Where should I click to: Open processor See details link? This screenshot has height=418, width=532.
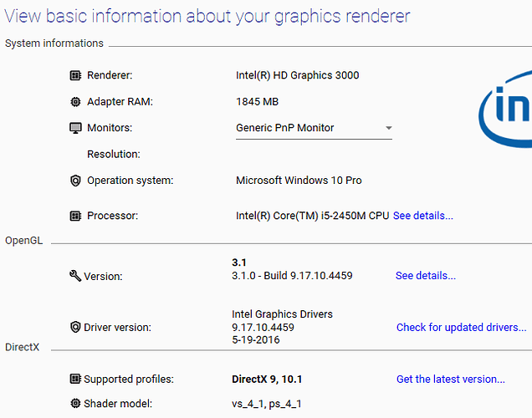click(423, 216)
